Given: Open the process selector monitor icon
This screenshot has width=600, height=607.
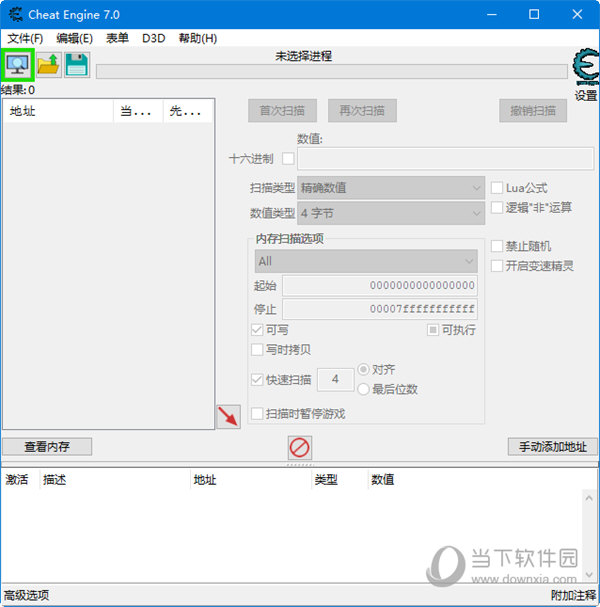Looking at the screenshot, I should coord(17,65).
